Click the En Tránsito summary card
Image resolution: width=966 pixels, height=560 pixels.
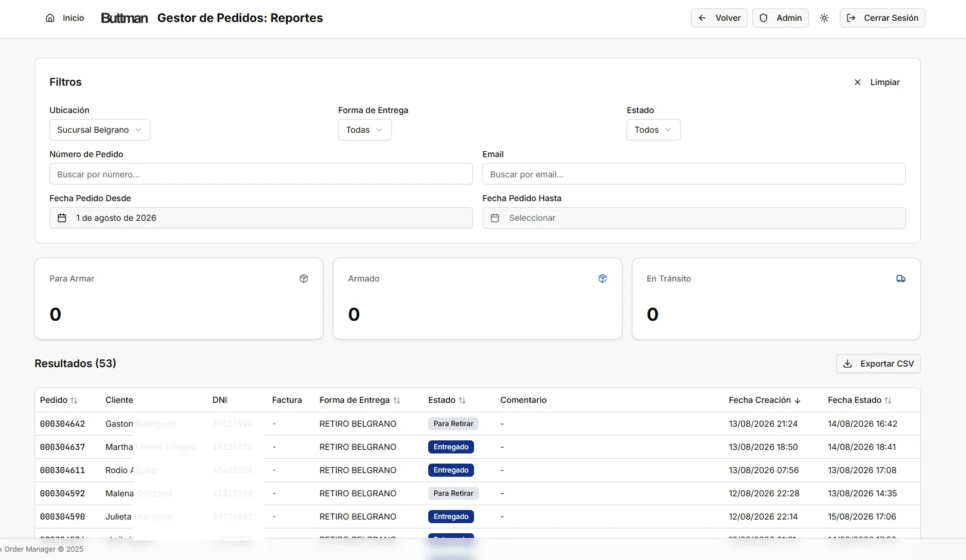click(x=776, y=299)
